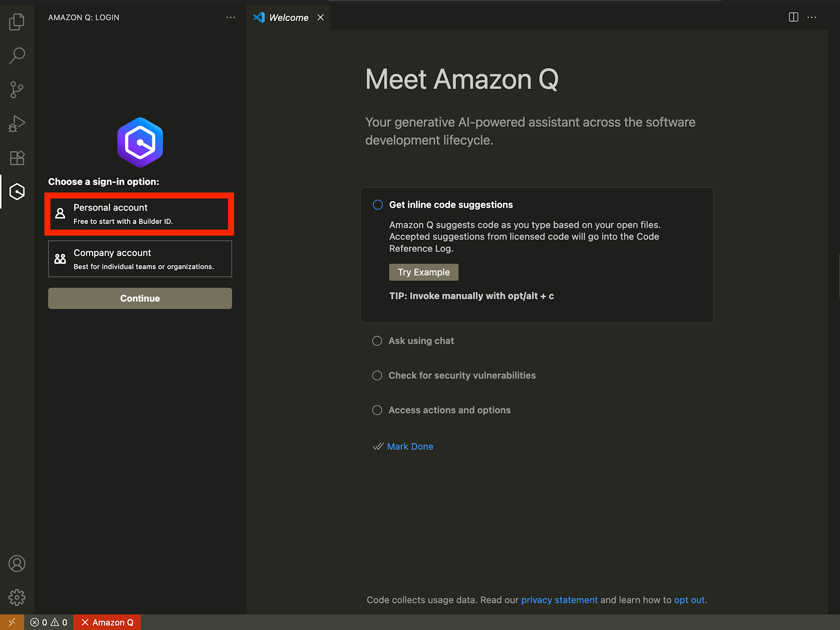The image size is (840, 630).
Task: Click the "Meet Amazon Q" heading
Action: point(462,79)
